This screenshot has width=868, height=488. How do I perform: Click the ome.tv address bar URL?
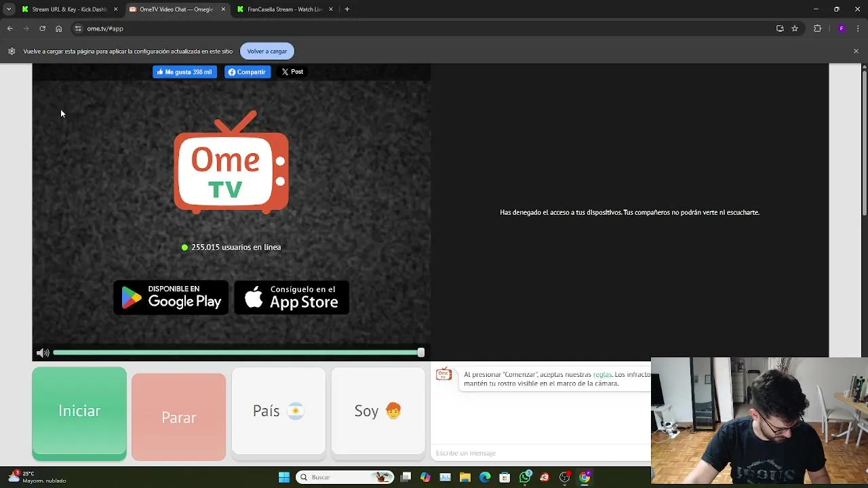point(105,28)
